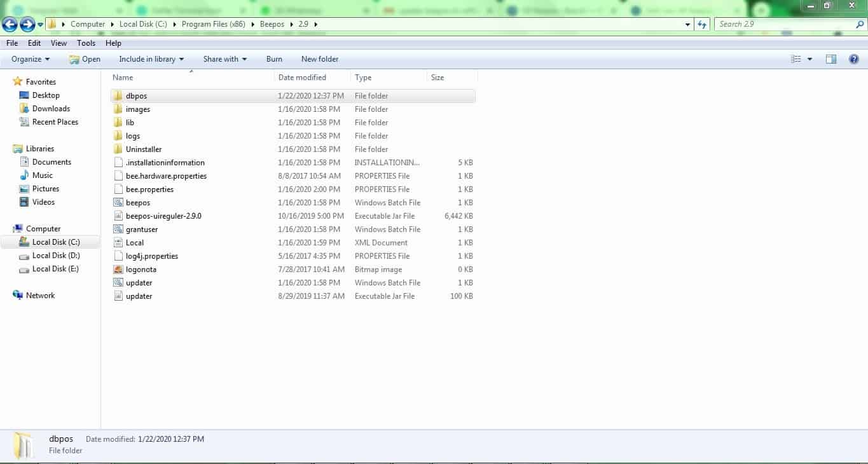Select the logonota bitmap image icon
Image resolution: width=868 pixels, height=464 pixels.
tap(118, 270)
